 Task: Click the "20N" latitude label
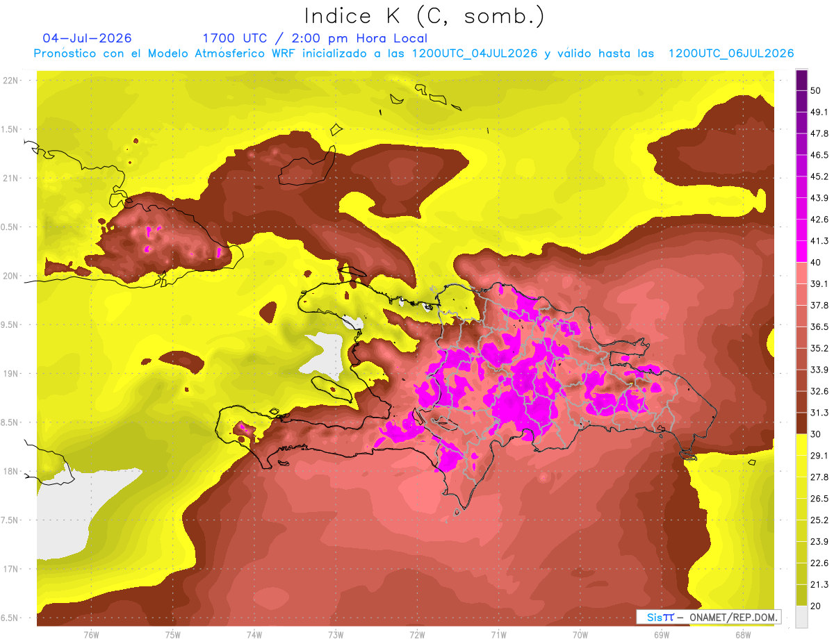pos(12,276)
